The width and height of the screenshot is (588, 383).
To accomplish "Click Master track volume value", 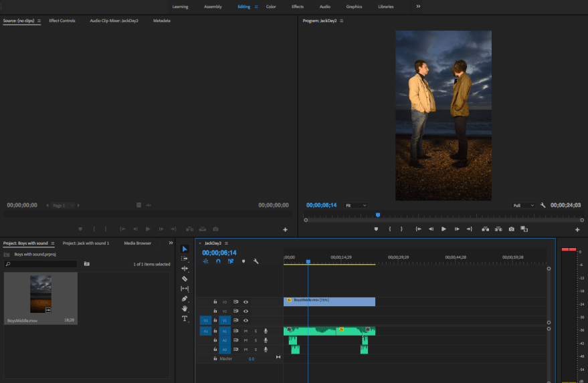I will tap(252, 359).
